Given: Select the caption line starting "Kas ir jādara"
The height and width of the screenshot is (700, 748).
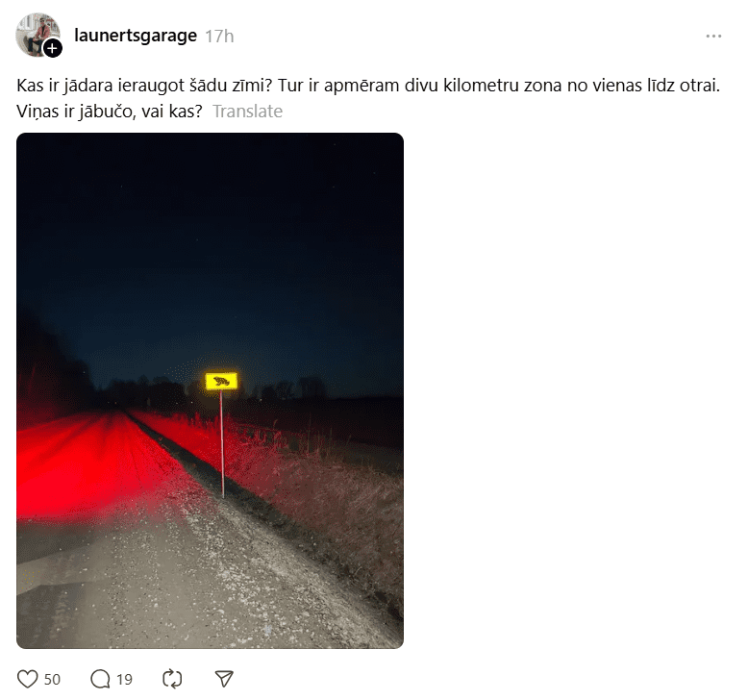Looking at the screenshot, I should 368,86.
